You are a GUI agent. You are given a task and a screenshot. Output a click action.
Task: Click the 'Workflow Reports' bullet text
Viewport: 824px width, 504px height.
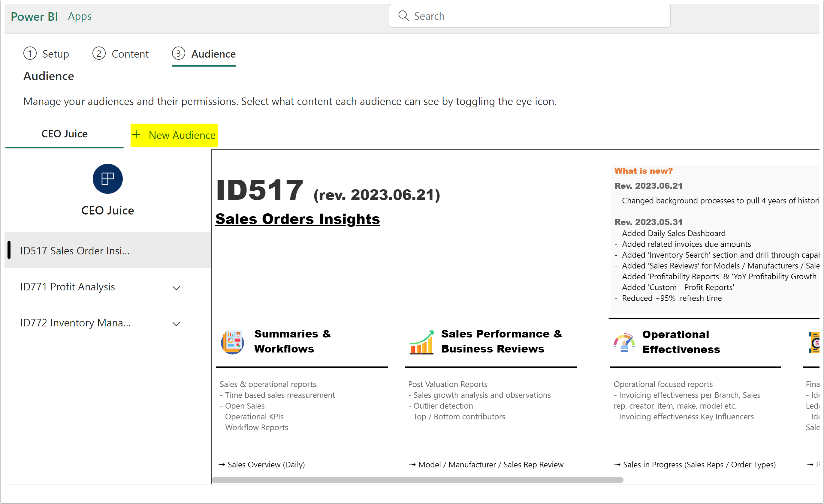(256, 427)
